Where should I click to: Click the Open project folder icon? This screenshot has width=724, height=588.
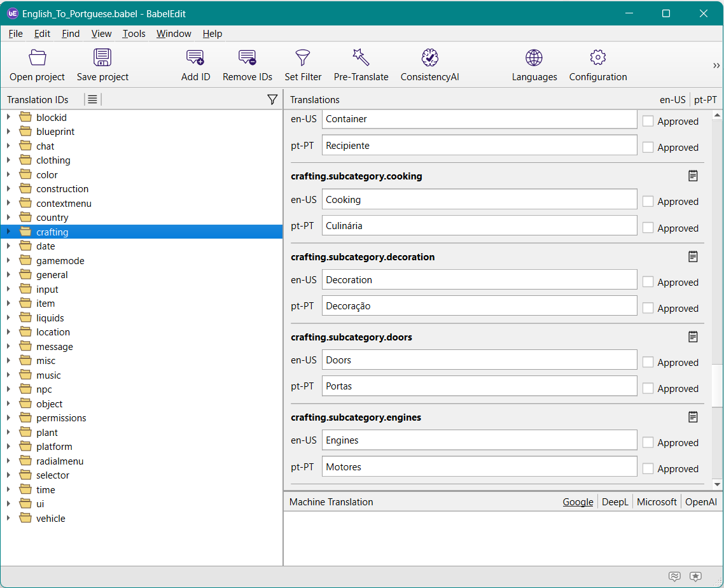tap(38, 58)
